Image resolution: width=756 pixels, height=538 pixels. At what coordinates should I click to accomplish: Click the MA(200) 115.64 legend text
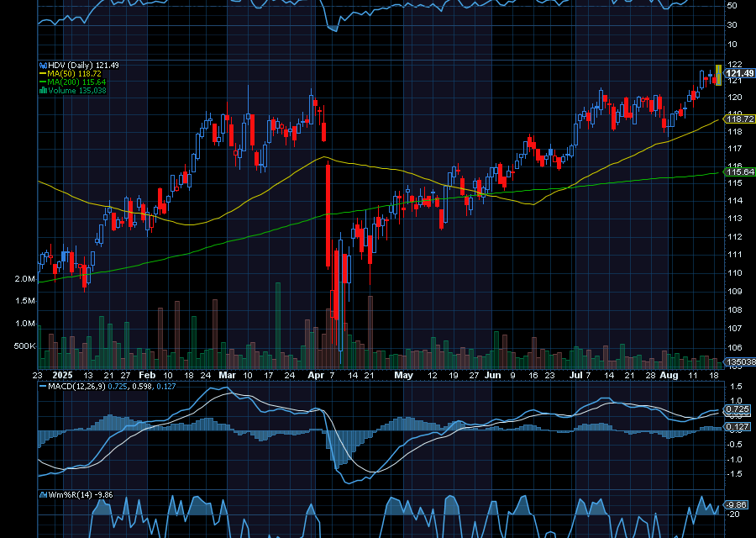click(76, 82)
